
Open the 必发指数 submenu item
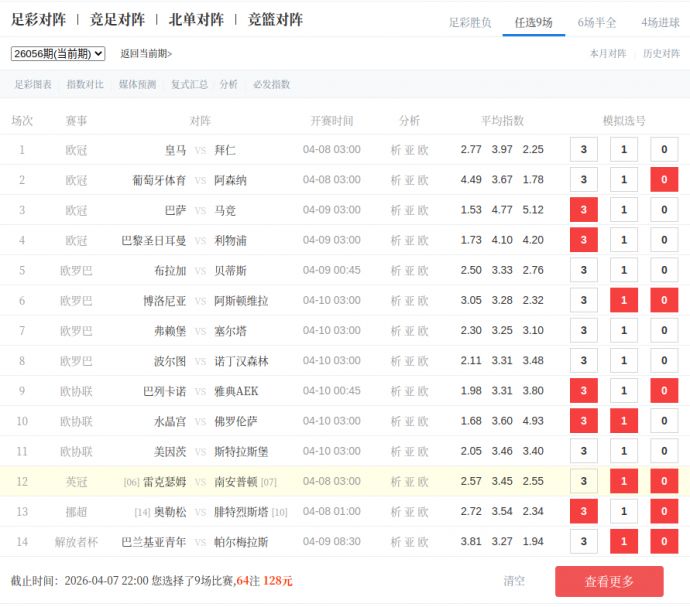271,85
